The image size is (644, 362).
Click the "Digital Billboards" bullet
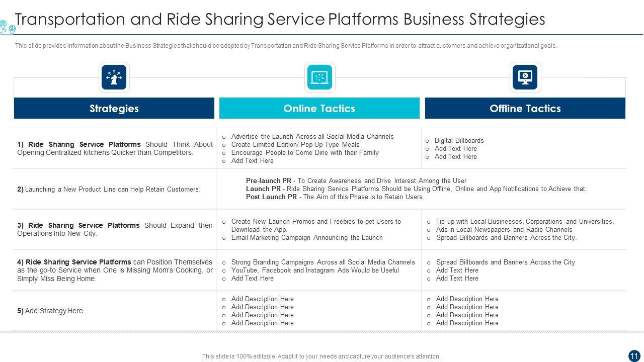(x=459, y=141)
